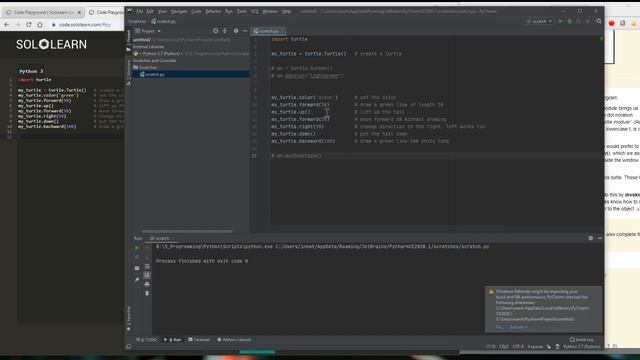Click the Project panel horizontal scrollbar
640x360 pixels.
pyautogui.click(x=187, y=231)
